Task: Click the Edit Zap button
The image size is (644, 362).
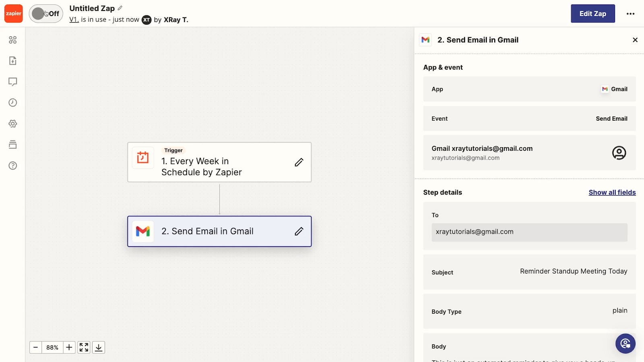Action: click(592, 14)
